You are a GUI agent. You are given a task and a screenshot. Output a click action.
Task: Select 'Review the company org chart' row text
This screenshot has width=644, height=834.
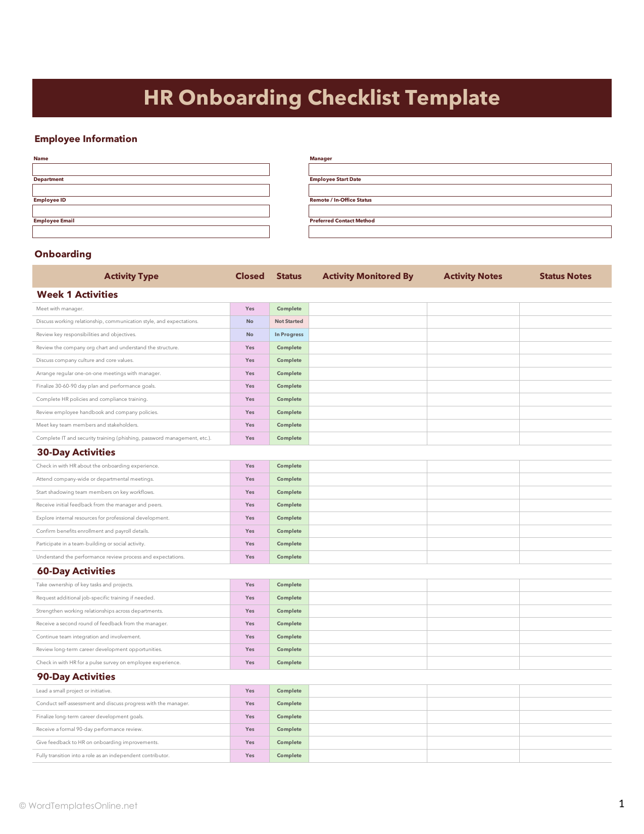(x=108, y=348)
